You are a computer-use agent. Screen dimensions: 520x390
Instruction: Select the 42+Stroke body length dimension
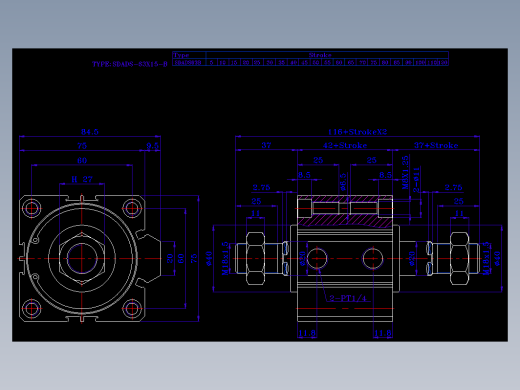click(345, 145)
